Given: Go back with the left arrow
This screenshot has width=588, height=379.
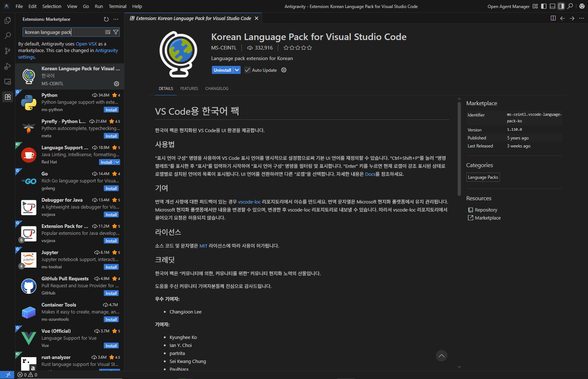Looking at the screenshot, I should pyautogui.click(x=563, y=18).
